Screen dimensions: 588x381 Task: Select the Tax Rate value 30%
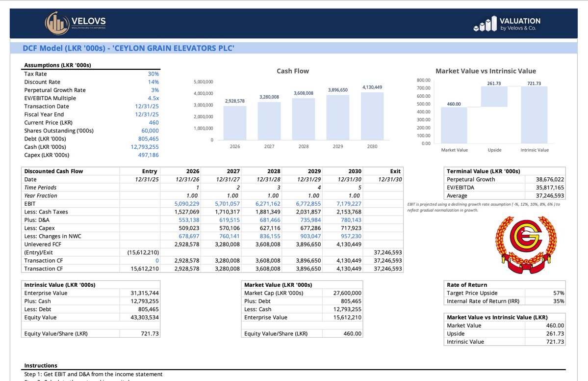[x=153, y=74]
